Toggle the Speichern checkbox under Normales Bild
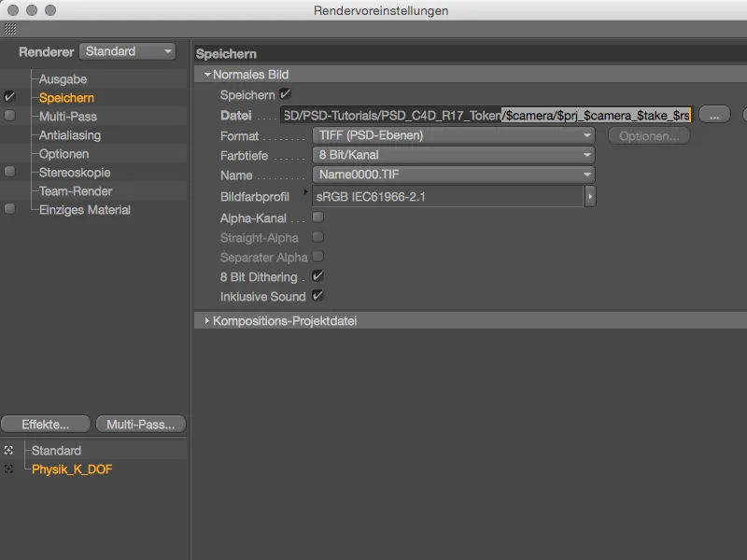Viewport: 747px width, 560px height. pyautogui.click(x=285, y=94)
